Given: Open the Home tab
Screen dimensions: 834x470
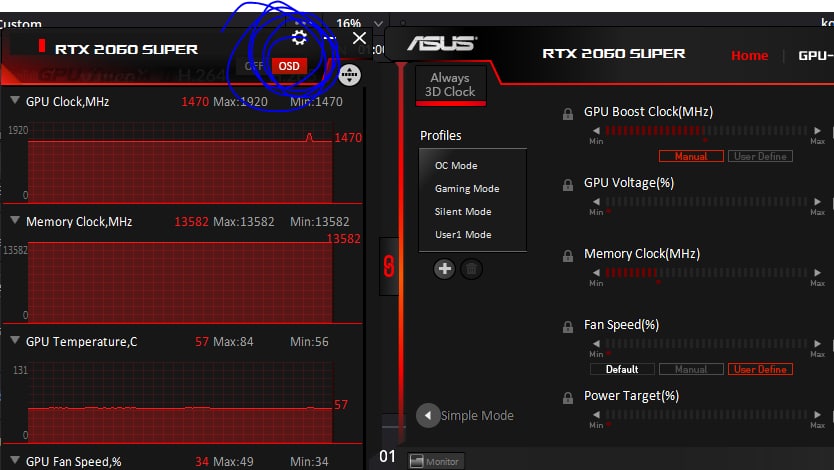Looking at the screenshot, I should click(749, 55).
